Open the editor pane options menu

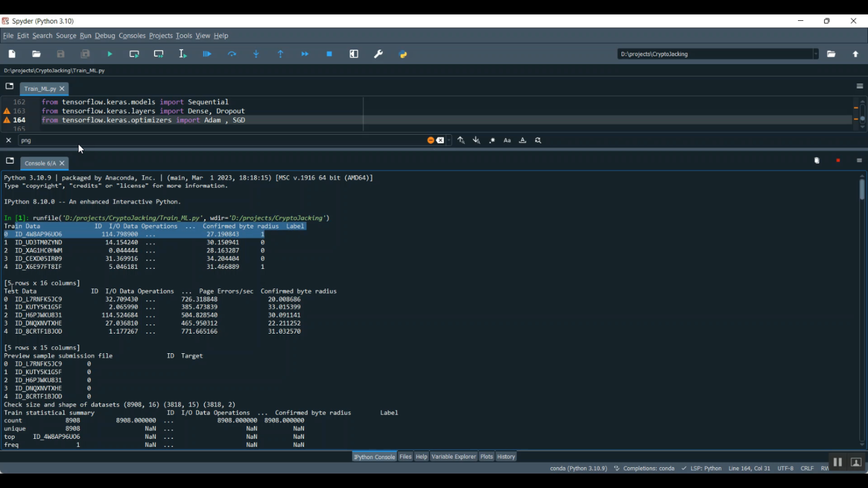click(x=859, y=87)
